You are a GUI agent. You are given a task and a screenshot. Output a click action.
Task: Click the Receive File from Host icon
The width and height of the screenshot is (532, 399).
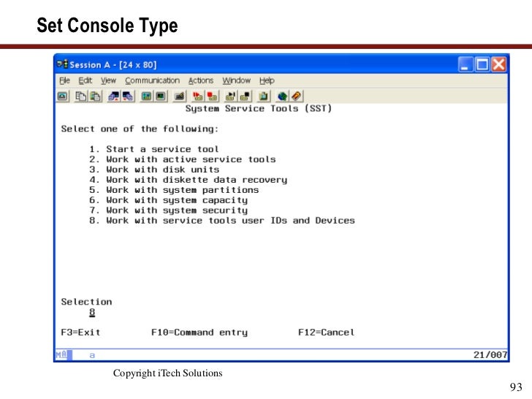[128, 96]
